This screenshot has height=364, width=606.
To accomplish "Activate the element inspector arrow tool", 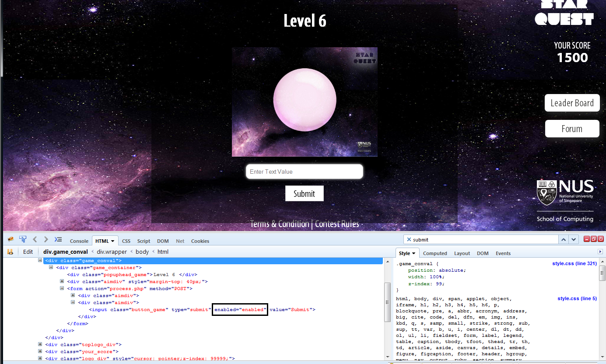I will (23, 239).
